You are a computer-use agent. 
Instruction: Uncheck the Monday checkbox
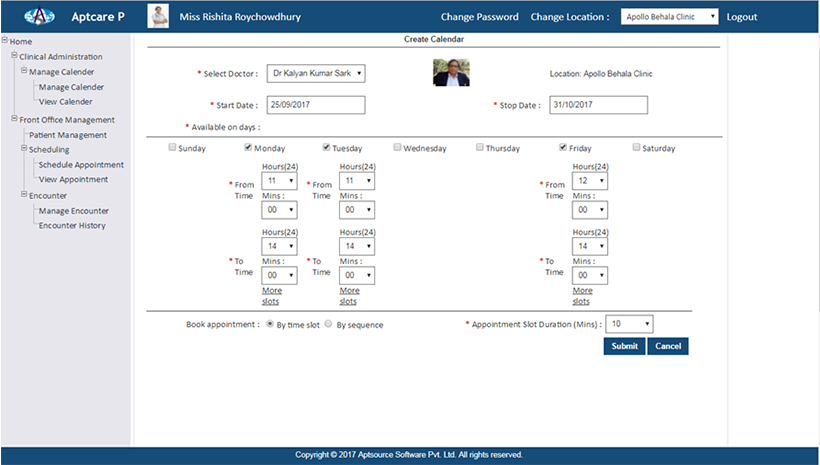pyautogui.click(x=249, y=148)
